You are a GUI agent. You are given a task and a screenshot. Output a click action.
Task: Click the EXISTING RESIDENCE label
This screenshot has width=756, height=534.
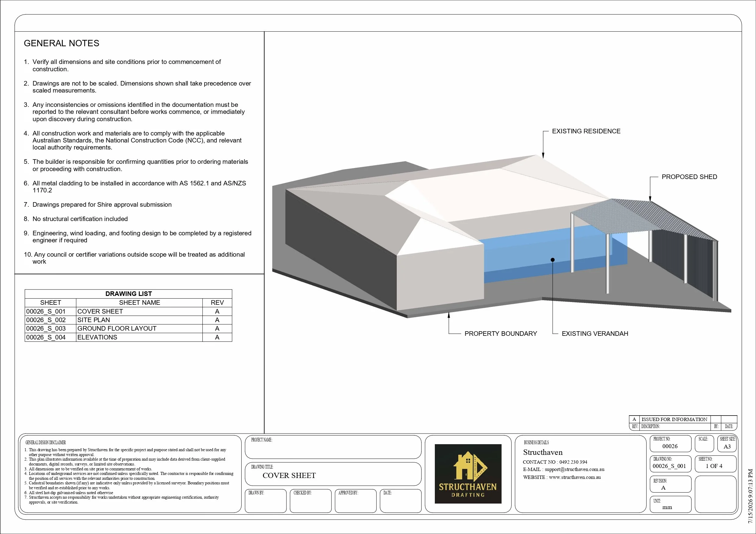point(586,131)
